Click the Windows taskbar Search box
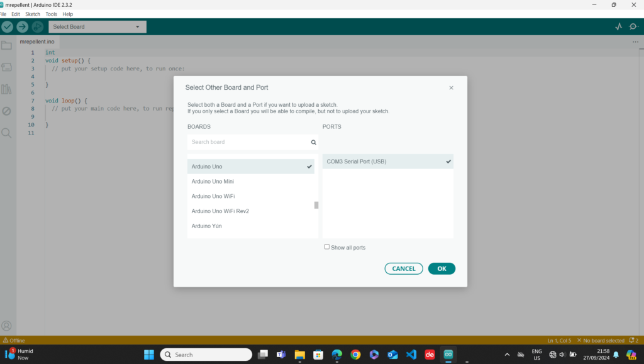This screenshot has width=644, height=364. pos(206,355)
